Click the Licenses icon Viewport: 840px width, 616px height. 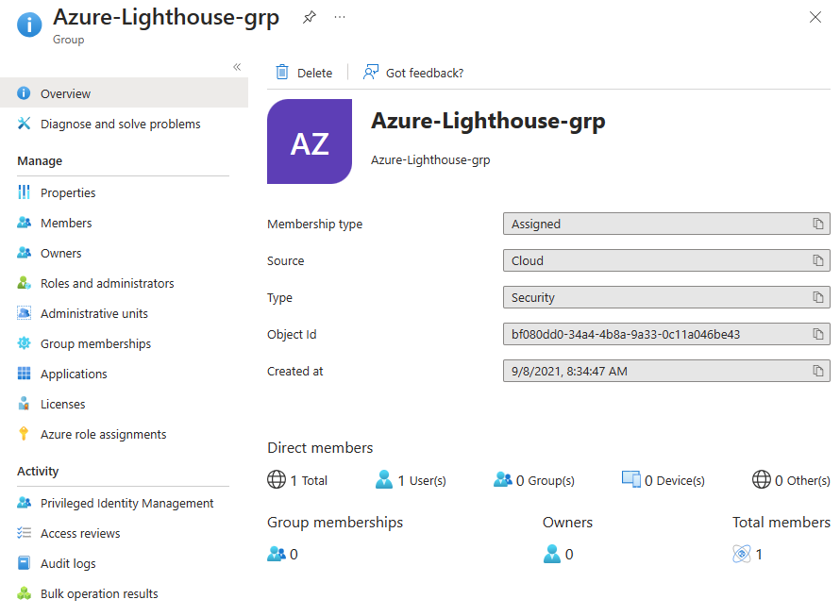pyautogui.click(x=25, y=404)
